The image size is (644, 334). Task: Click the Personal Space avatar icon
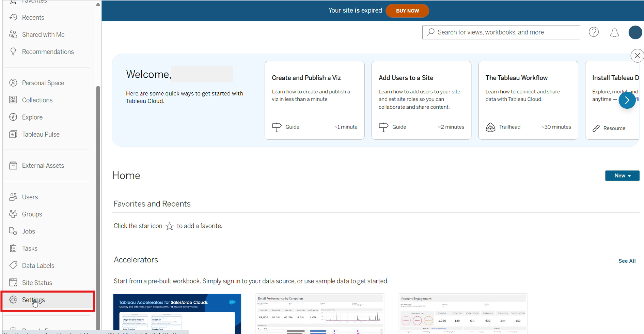click(x=13, y=83)
